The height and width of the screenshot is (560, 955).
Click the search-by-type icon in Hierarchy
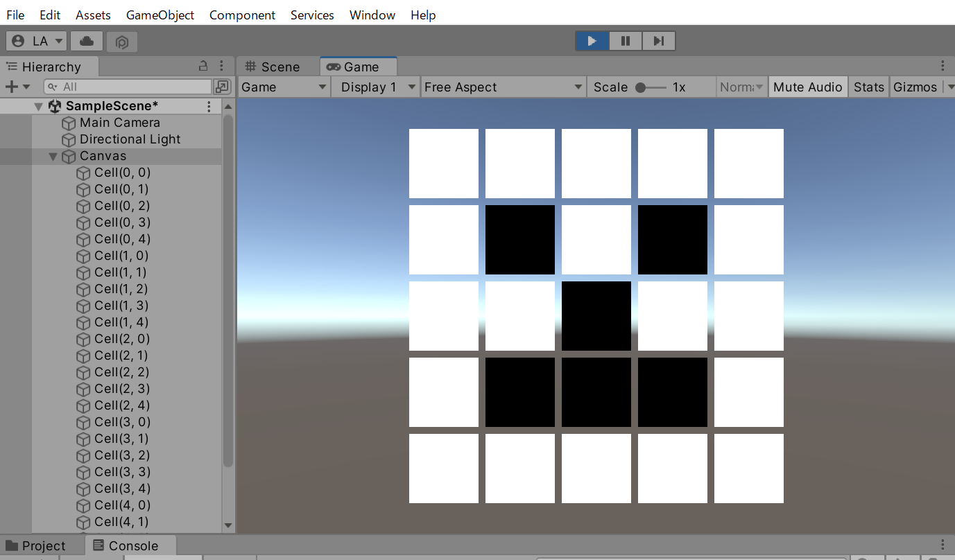pos(222,87)
